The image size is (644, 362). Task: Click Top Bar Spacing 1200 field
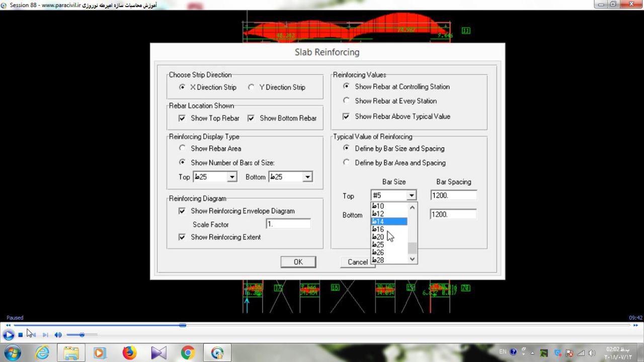tap(453, 195)
